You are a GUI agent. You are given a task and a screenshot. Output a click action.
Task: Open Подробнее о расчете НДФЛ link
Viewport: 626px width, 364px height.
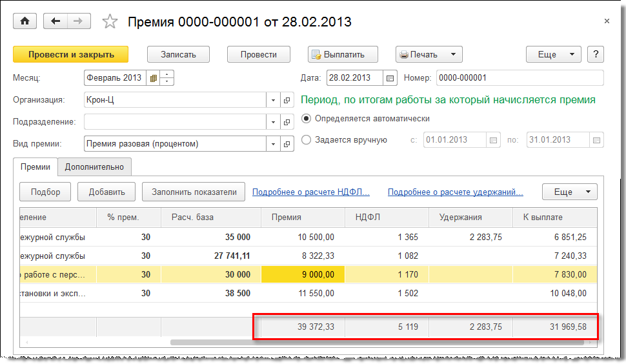[310, 192]
